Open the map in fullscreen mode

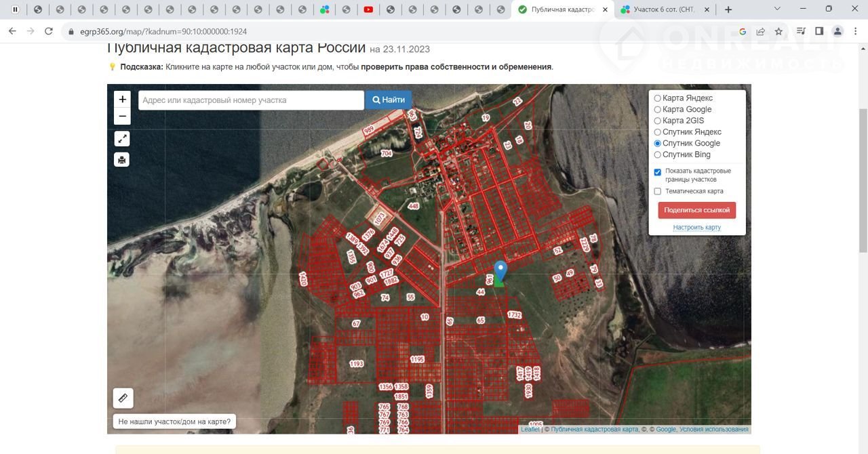[x=122, y=139]
